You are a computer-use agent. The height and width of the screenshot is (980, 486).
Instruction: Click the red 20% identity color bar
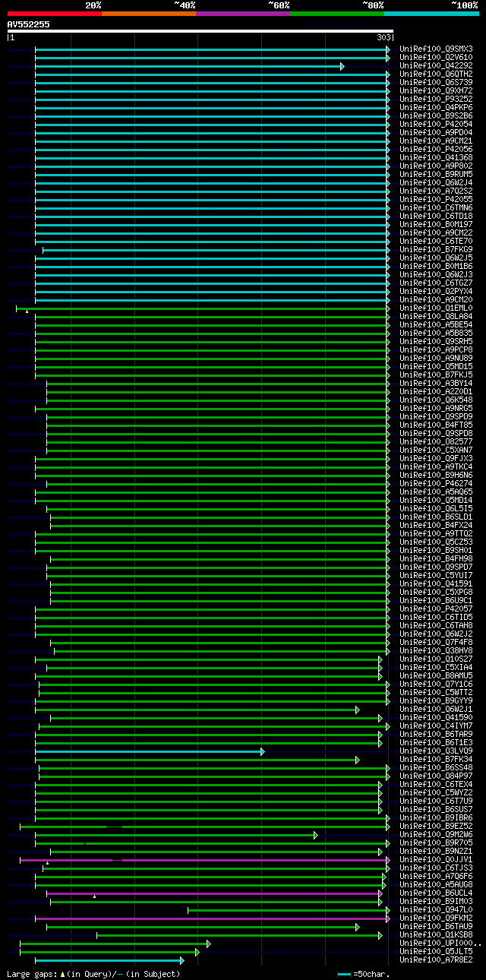point(54,14)
